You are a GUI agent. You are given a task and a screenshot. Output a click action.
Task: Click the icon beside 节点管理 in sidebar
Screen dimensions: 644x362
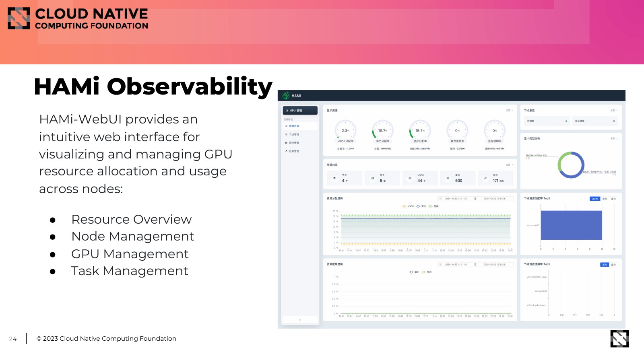click(286, 135)
